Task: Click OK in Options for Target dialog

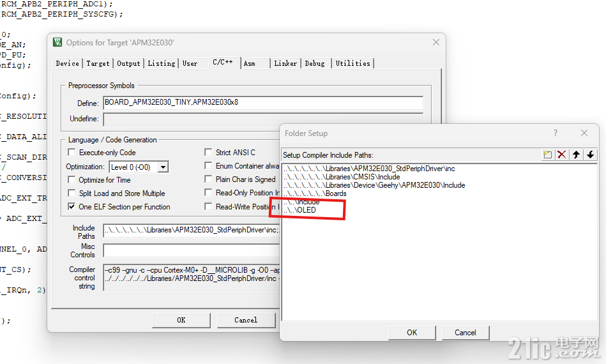Action: coord(181,320)
